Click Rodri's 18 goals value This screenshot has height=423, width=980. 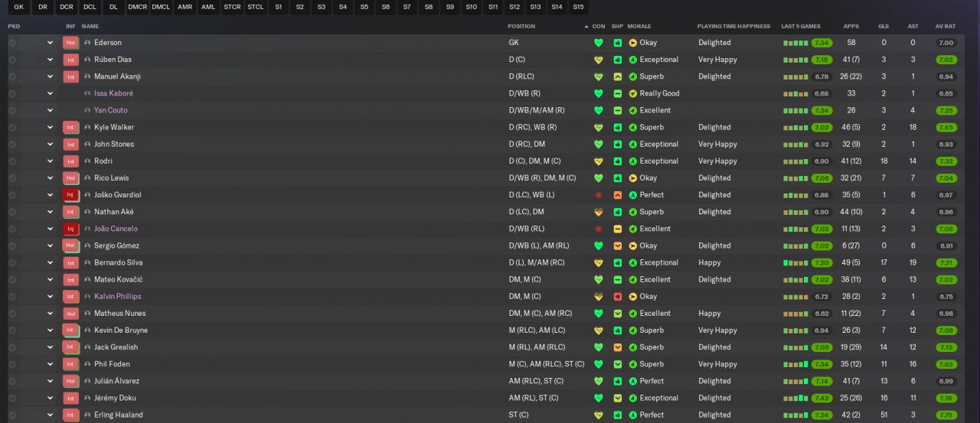point(884,161)
